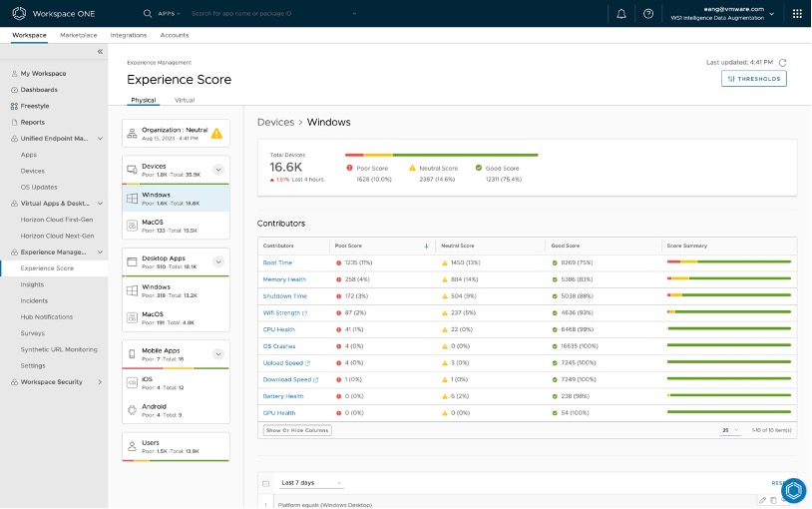The width and height of the screenshot is (812, 509).
Task: Open the app switcher grid icon
Action: pyautogui.click(x=797, y=14)
